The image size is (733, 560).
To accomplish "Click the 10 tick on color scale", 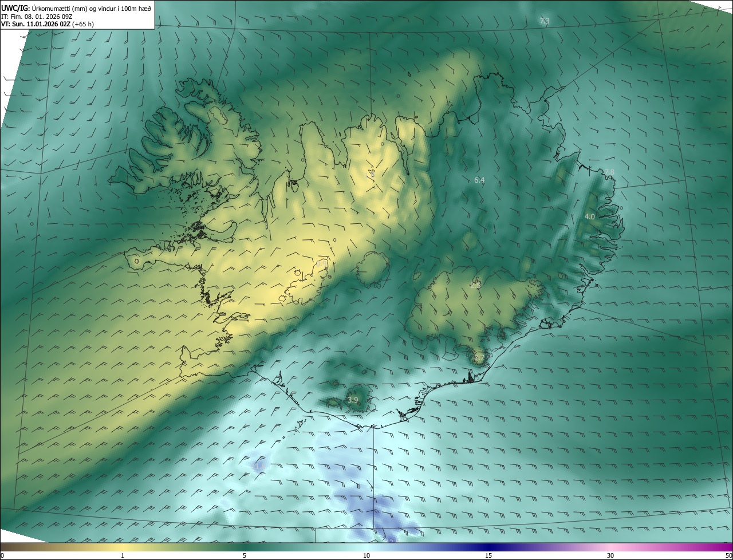I will [x=366, y=556].
